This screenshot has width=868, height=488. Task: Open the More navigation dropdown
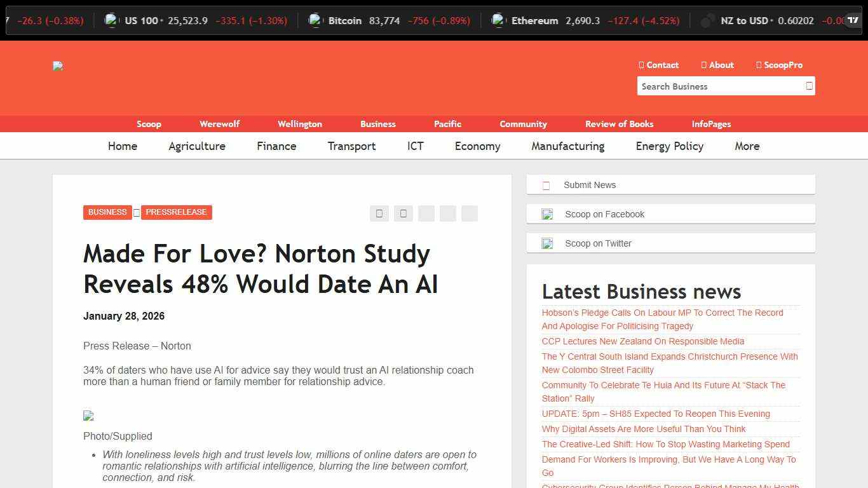point(747,146)
